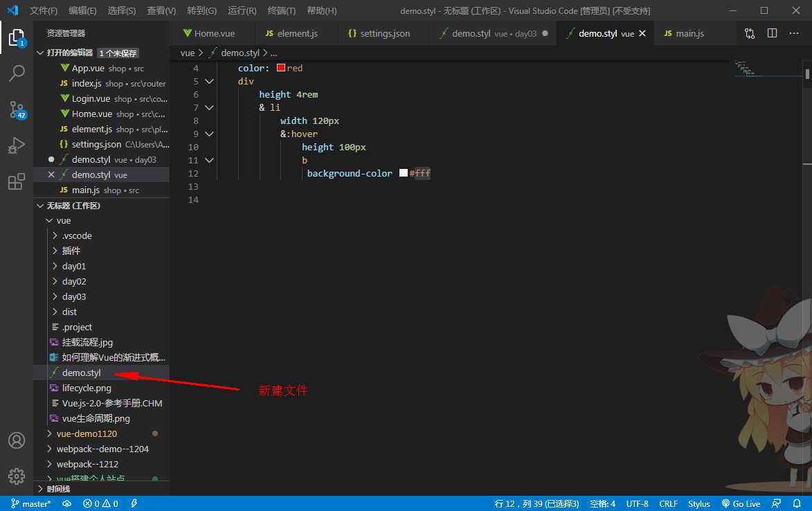Close demo.styl vue in open editors list
812x511 pixels.
51,174
